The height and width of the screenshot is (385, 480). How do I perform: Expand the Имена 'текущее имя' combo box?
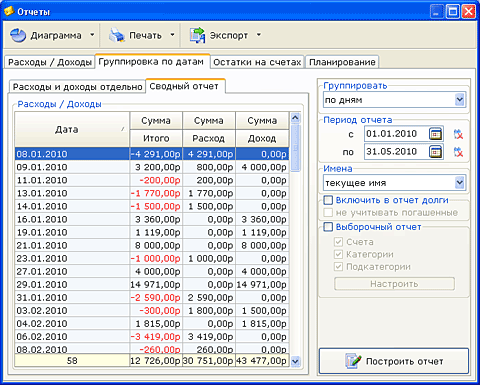click(460, 183)
